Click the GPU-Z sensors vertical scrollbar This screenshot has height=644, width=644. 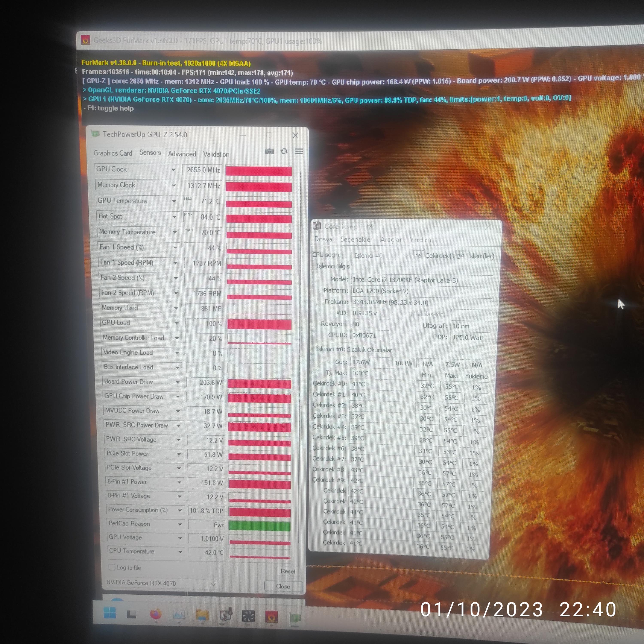point(300,357)
